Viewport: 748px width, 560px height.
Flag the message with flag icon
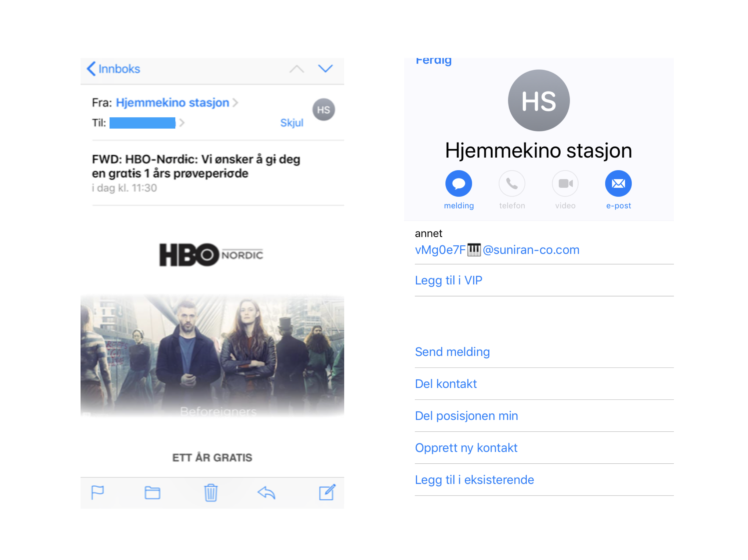tap(97, 492)
